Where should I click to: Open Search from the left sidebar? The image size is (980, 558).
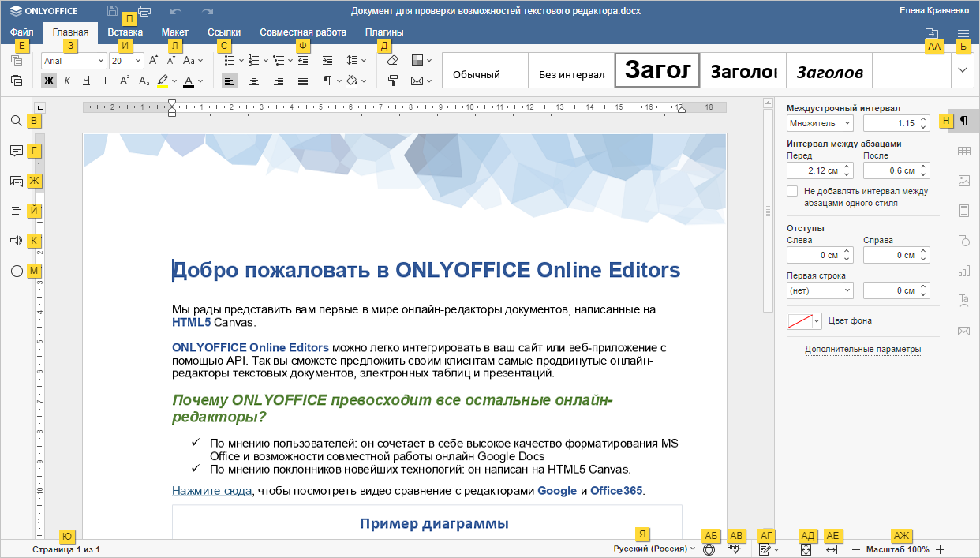tap(17, 121)
